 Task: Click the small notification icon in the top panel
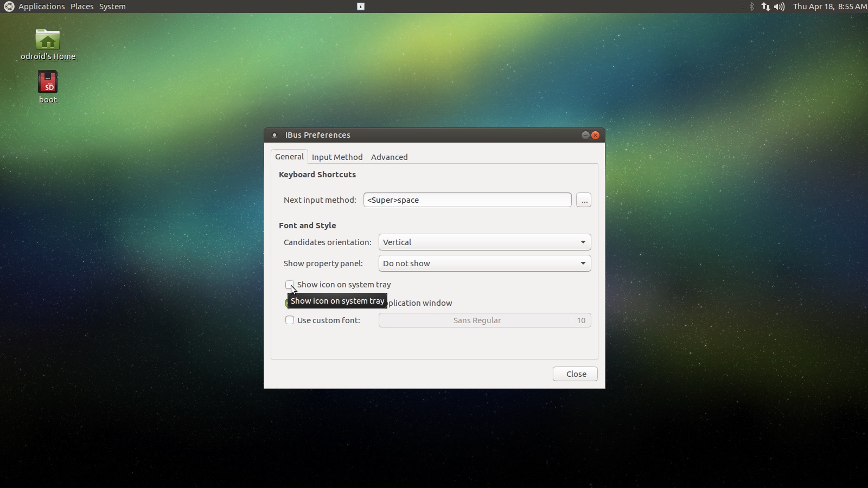360,7
